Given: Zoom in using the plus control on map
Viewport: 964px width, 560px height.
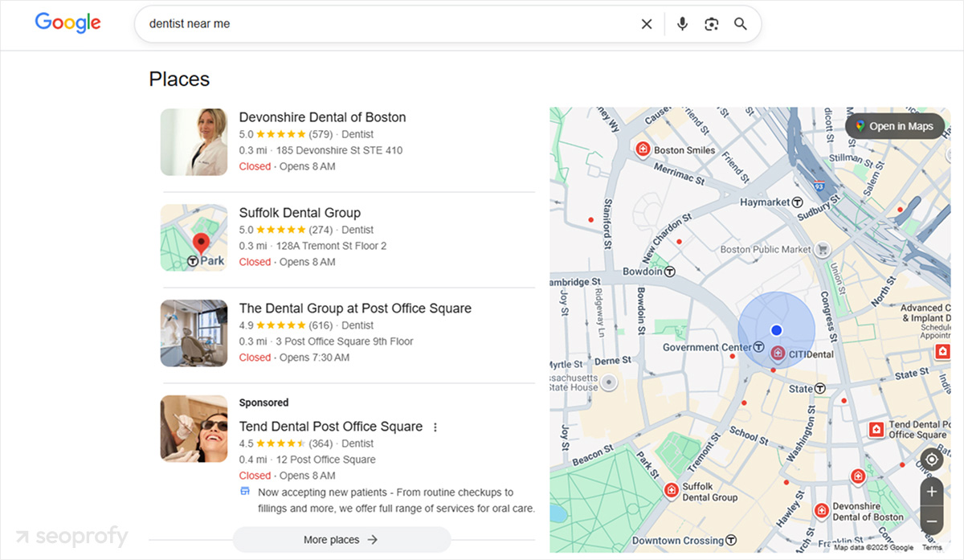Looking at the screenshot, I should point(930,491).
